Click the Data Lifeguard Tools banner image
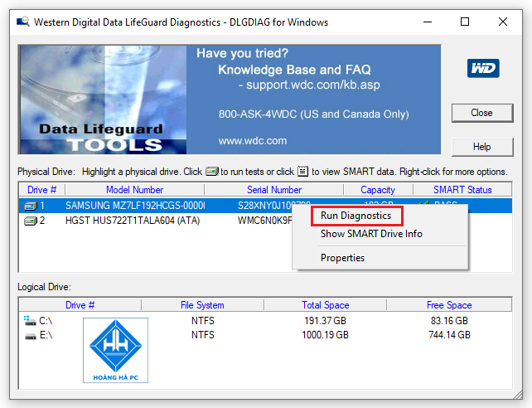Screen dimensions: 532x408 (103, 100)
